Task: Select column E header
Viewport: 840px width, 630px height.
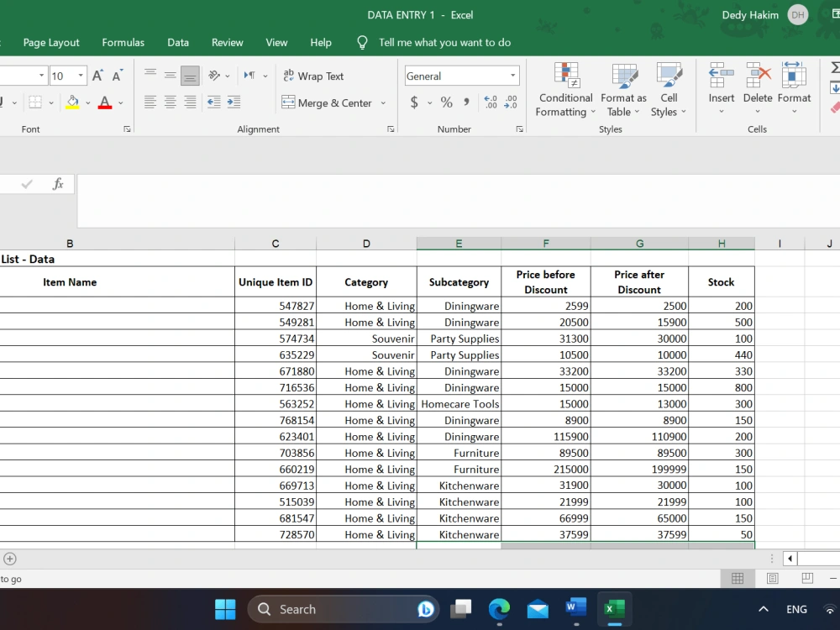Action: [459, 244]
